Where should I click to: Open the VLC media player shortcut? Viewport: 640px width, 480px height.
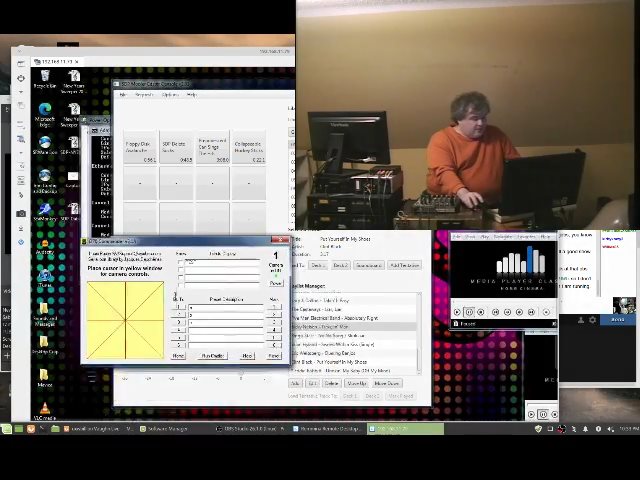[45, 411]
